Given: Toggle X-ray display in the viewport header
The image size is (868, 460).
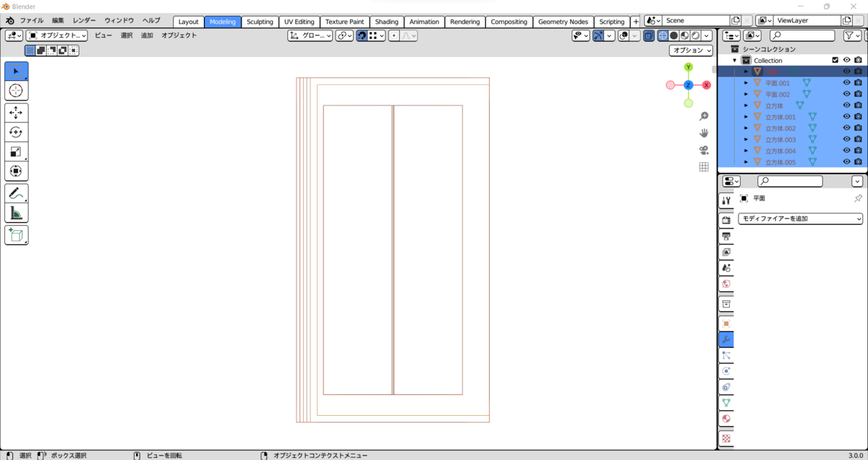Looking at the screenshot, I should (x=649, y=35).
